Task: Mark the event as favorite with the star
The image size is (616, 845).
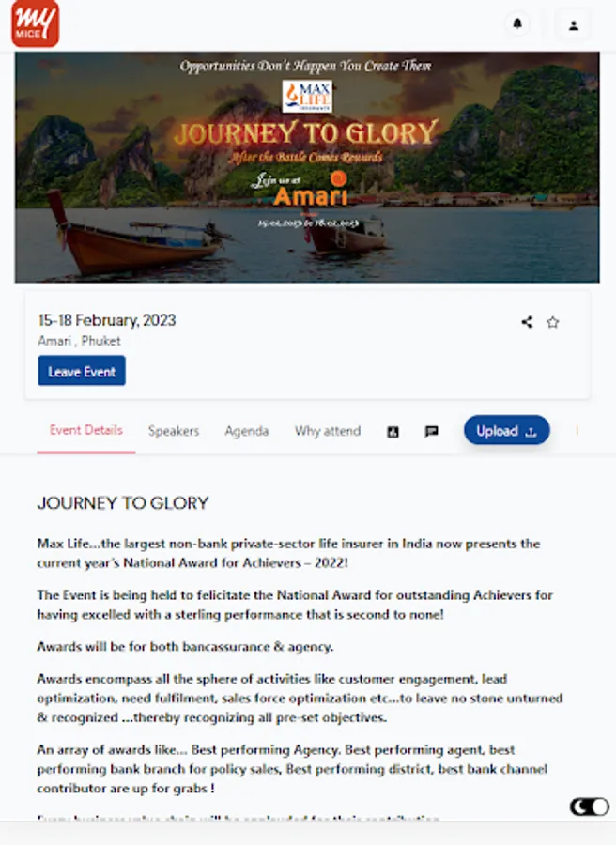Action: click(553, 322)
